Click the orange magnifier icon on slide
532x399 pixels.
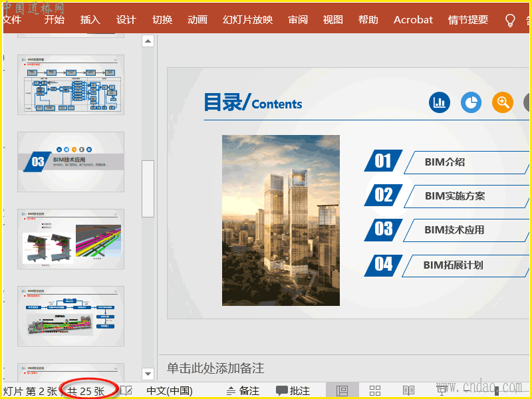(x=503, y=102)
